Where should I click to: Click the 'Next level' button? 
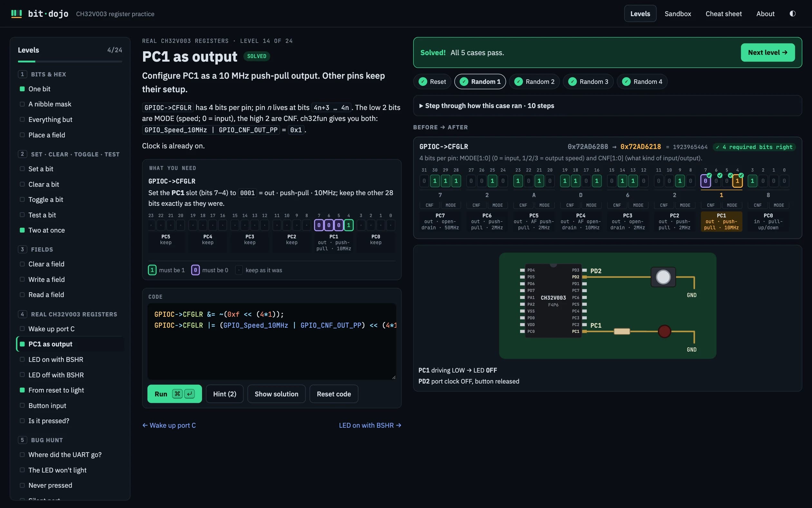(768, 52)
